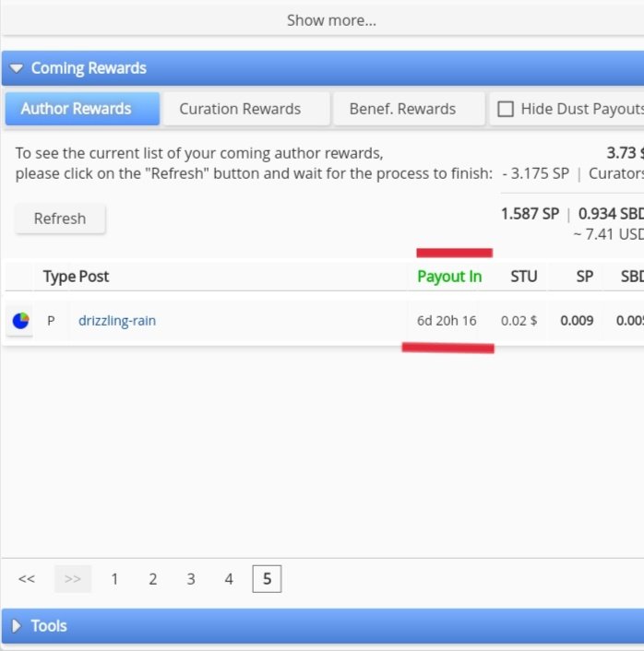Sort by the Post column header
This screenshot has height=651, width=644.
pyautogui.click(x=94, y=277)
